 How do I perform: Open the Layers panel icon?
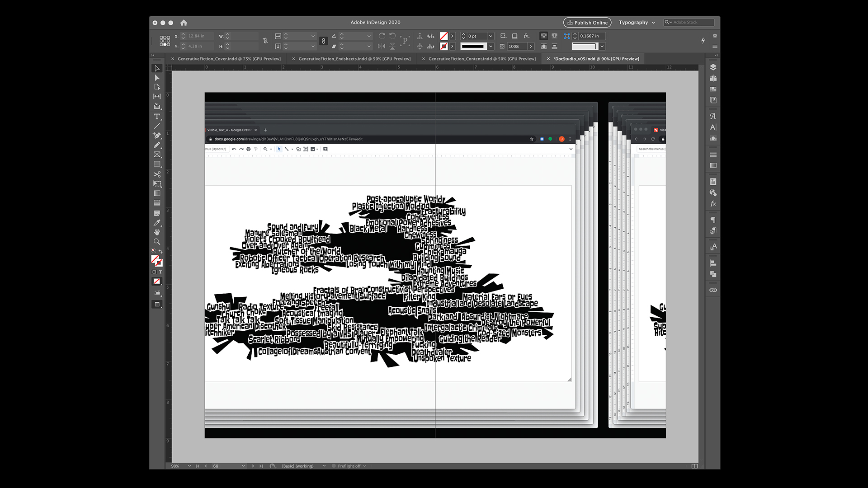[713, 67]
